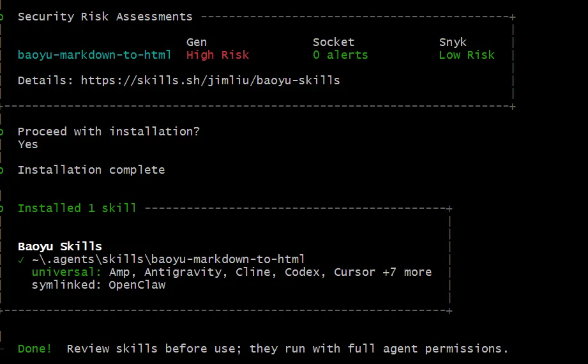Screen dimensions: 588x364
Task: Click the symlinked OpenClaw entry
Action: click(x=98, y=285)
